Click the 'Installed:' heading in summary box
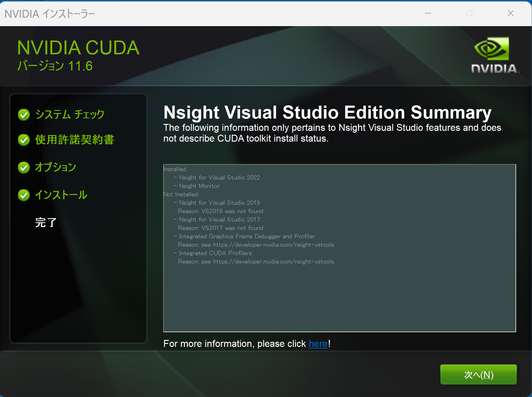Screen dimensions: 532x397 (175, 169)
